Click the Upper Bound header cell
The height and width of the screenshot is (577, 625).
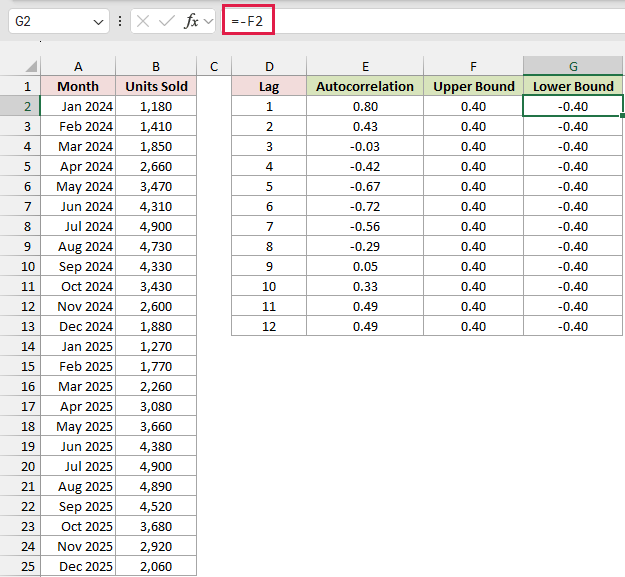pos(473,86)
